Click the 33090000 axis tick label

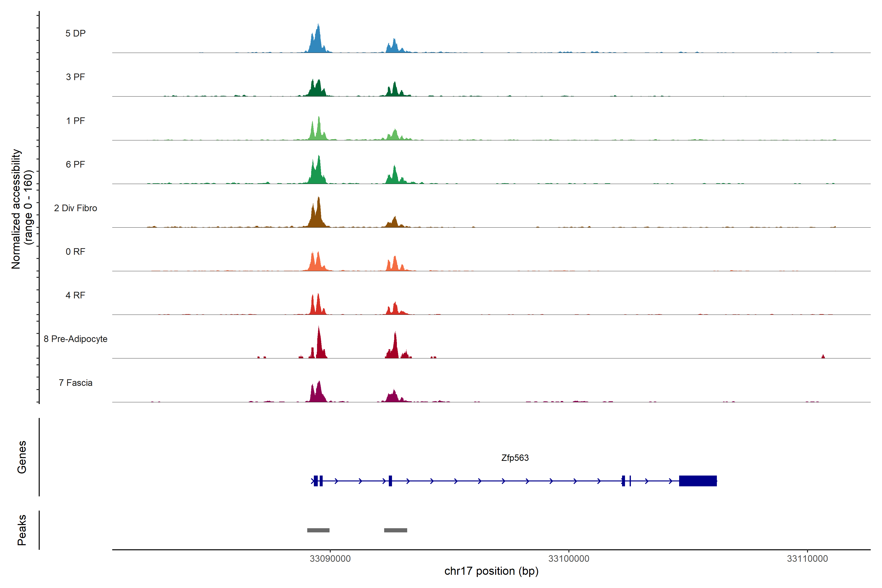coord(330,559)
